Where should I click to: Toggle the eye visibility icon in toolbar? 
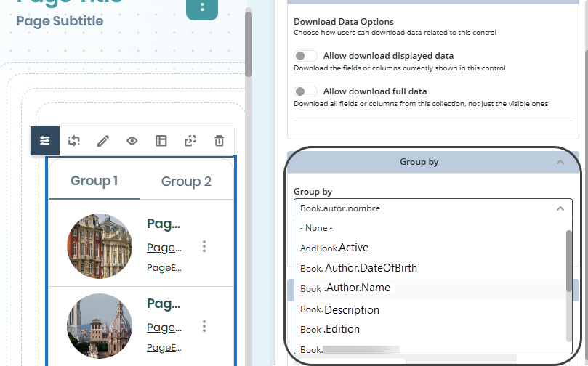[132, 141]
